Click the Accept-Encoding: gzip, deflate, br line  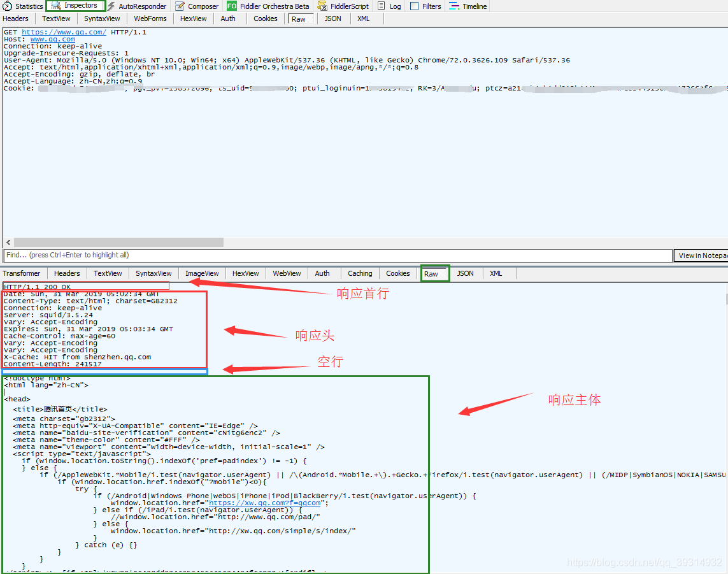click(x=80, y=75)
